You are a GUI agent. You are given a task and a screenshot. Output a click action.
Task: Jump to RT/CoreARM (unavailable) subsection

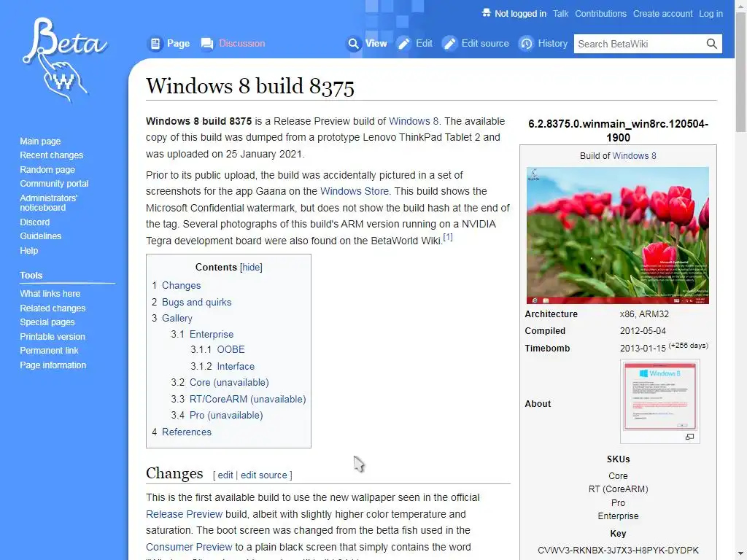(248, 399)
